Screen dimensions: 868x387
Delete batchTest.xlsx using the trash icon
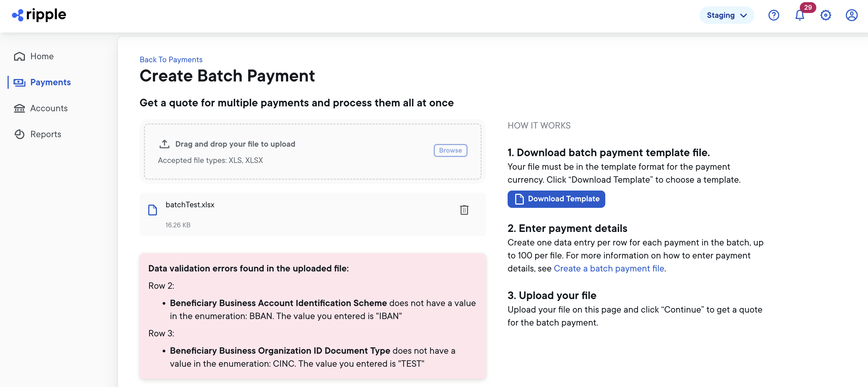point(464,210)
